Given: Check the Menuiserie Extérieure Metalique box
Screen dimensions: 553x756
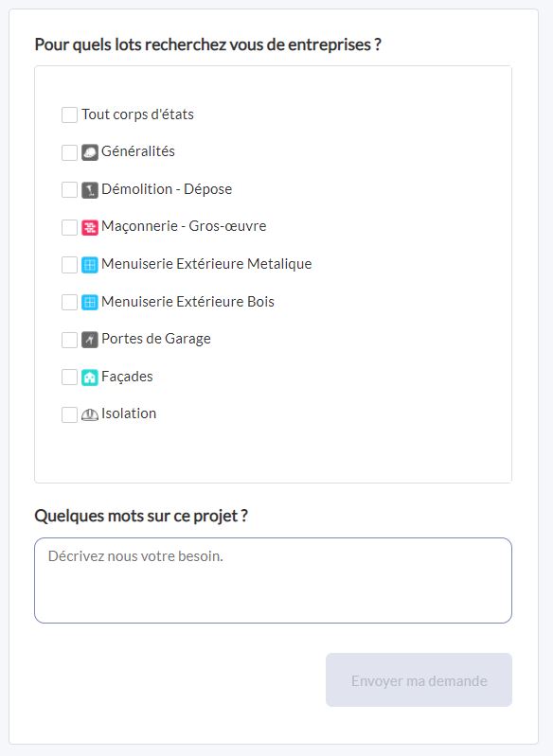Looking at the screenshot, I should [69, 265].
